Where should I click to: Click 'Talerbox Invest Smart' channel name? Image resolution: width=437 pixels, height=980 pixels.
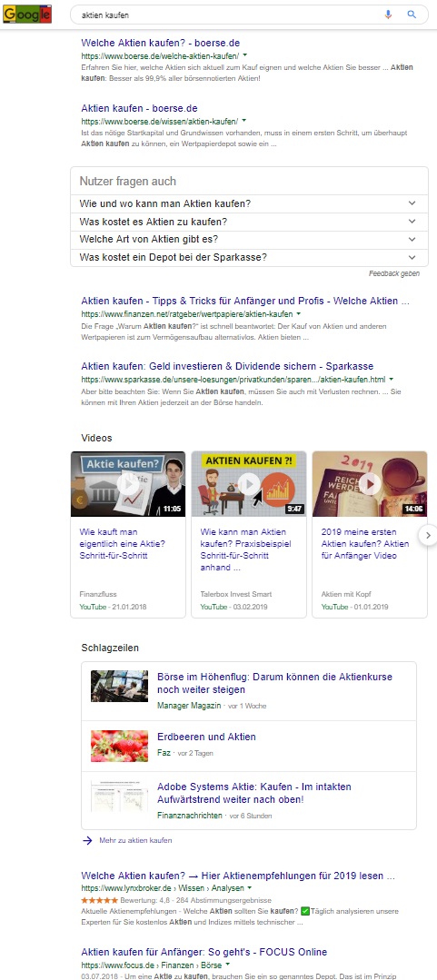point(236,594)
